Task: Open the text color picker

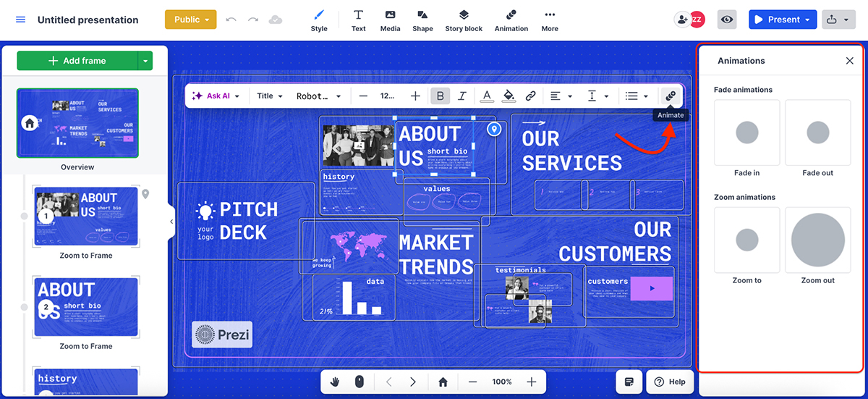Action: click(487, 96)
